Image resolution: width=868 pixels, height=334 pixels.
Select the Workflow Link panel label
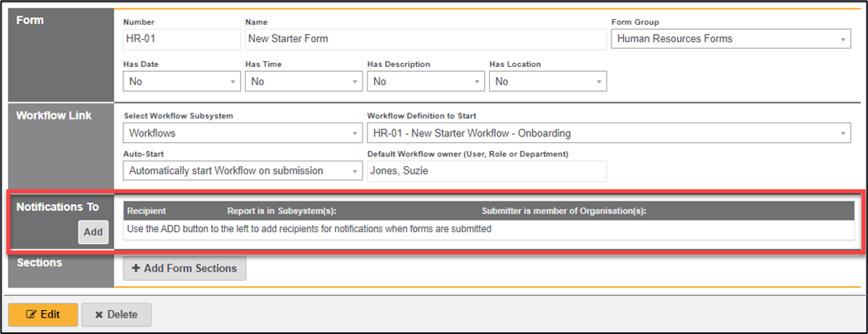tap(54, 116)
